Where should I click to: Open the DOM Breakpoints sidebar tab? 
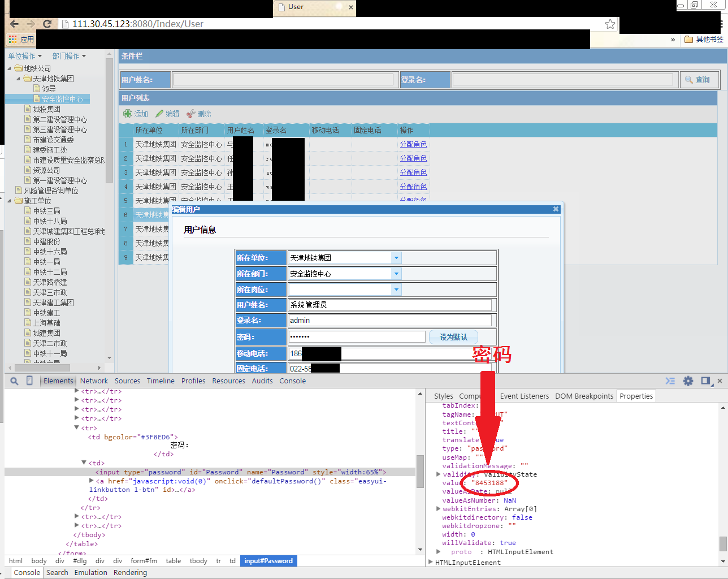pyautogui.click(x=584, y=396)
